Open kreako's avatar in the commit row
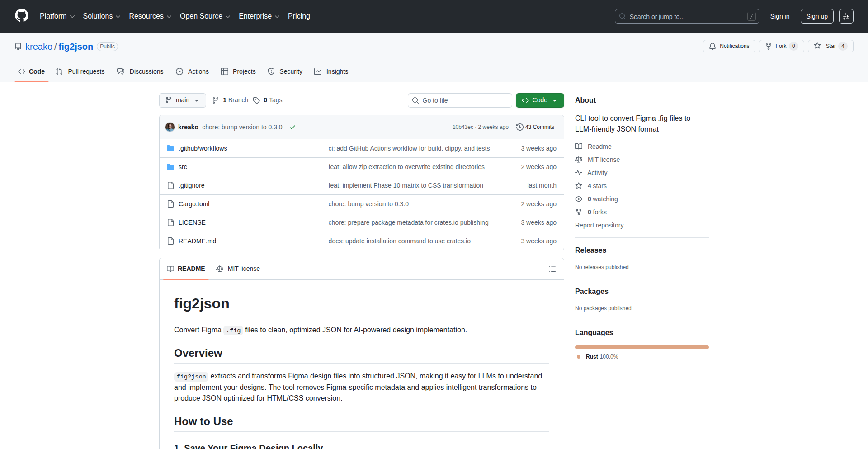Viewport: 868px width, 449px height. click(x=170, y=127)
